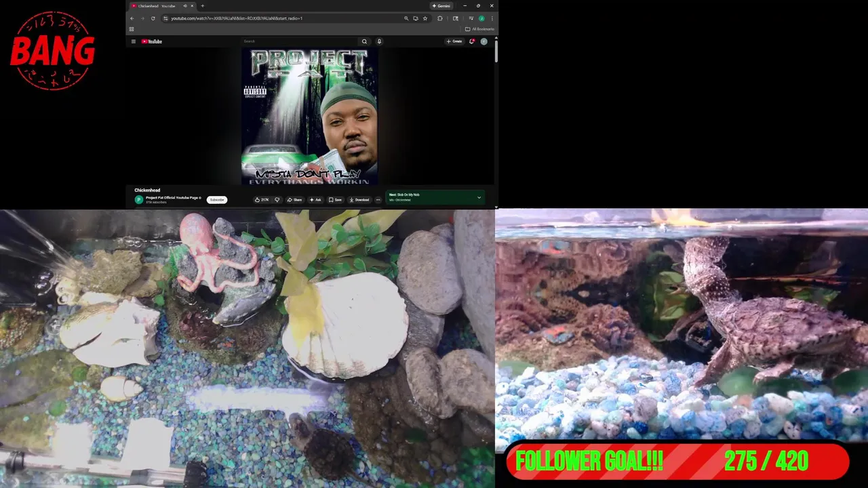The width and height of the screenshot is (868, 488).
Task: Open the Gemini button in Chrome
Action: [x=441, y=6]
